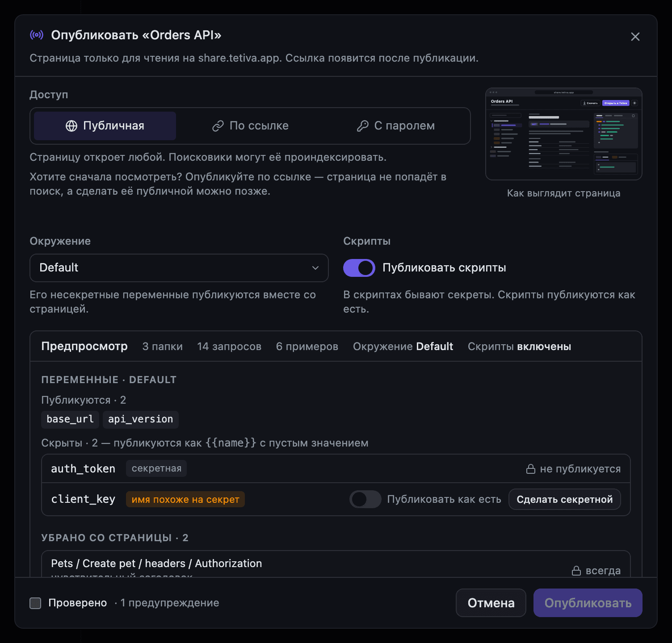Switch access to «С паролем»
This screenshot has width=672, height=643.
click(x=396, y=126)
